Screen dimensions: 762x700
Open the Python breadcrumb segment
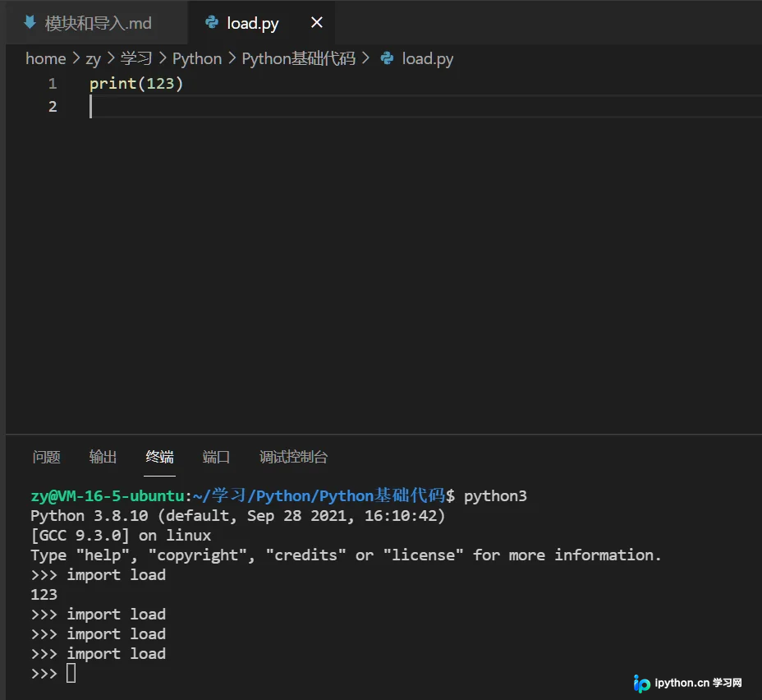[x=197, y=59]
